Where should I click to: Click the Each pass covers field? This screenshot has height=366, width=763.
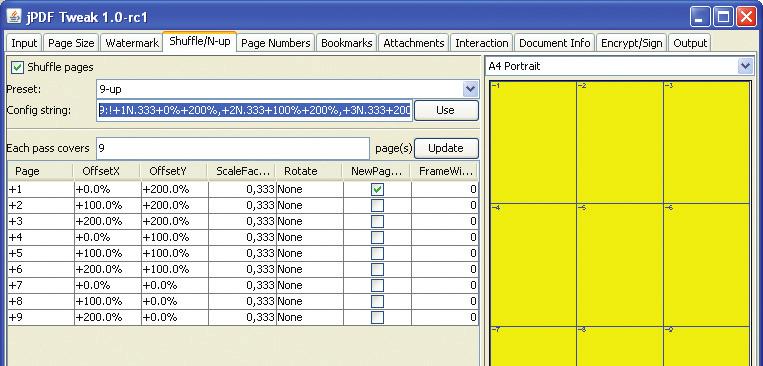(233, 148)
